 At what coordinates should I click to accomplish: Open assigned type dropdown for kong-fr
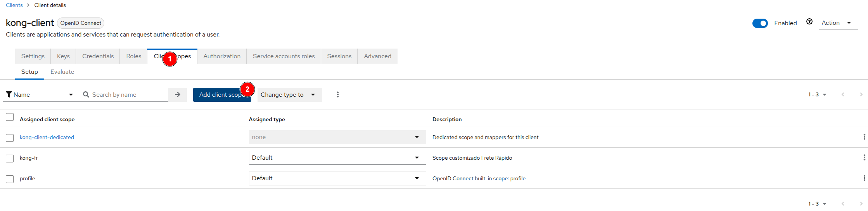[337, 158]
